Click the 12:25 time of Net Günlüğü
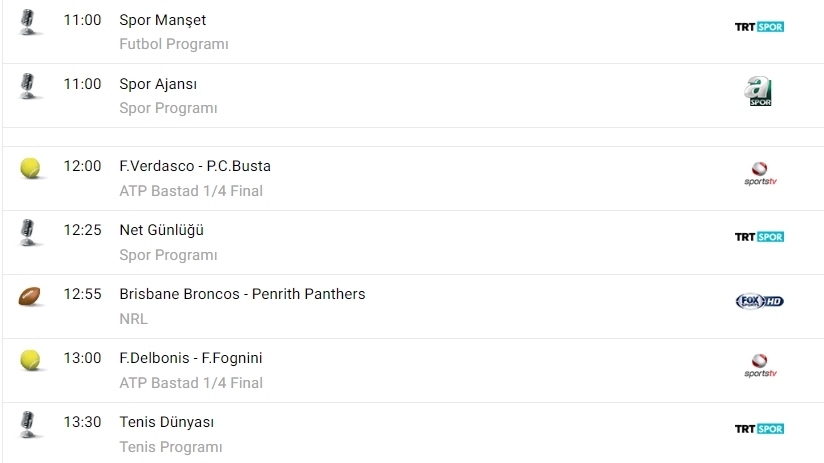Viewport: 824px width, 463px height. pyautogui.click(x=82, y=230)
